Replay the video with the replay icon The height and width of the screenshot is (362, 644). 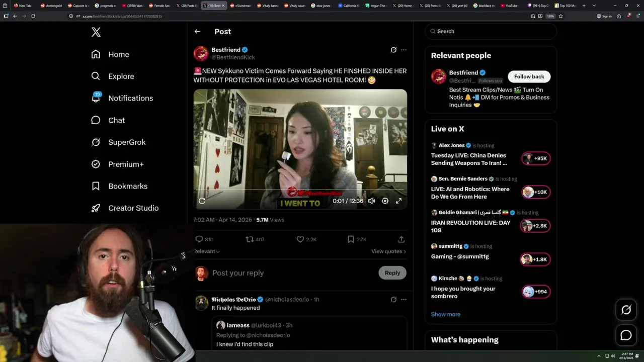pos(202,201)
